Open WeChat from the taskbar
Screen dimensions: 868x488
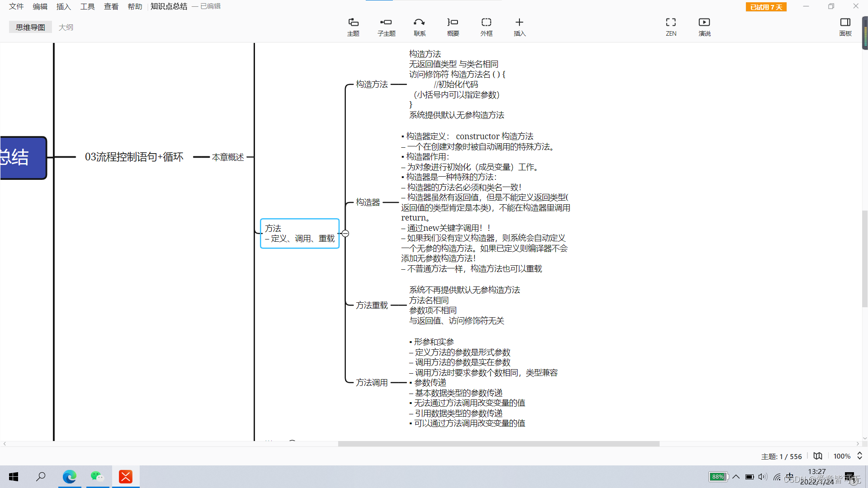click(x=97, y=477)
